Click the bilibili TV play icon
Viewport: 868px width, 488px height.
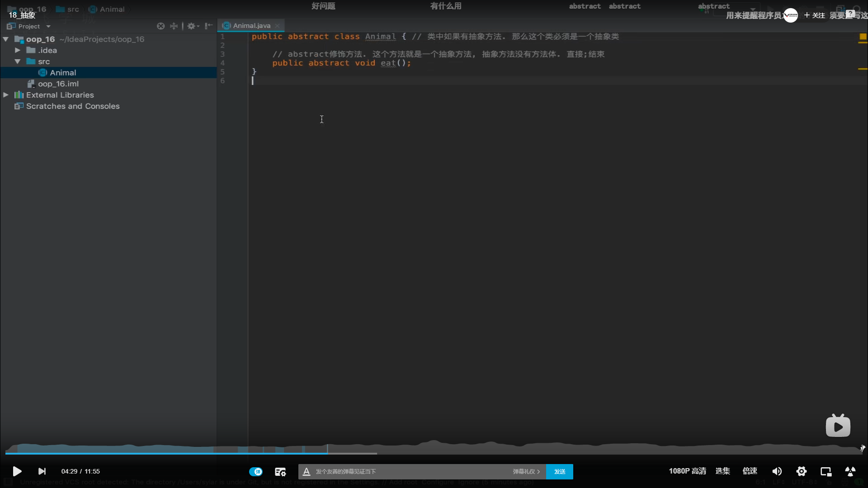[x=838, y=426]
